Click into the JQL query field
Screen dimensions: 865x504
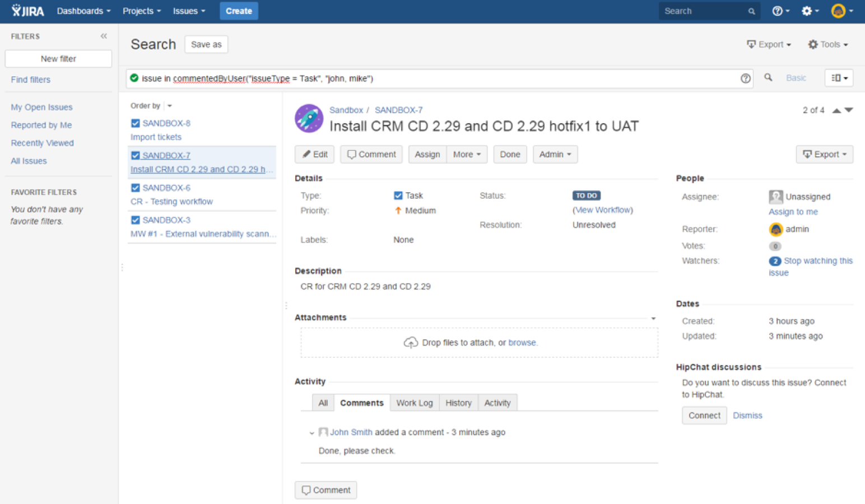tap(440, 78)
